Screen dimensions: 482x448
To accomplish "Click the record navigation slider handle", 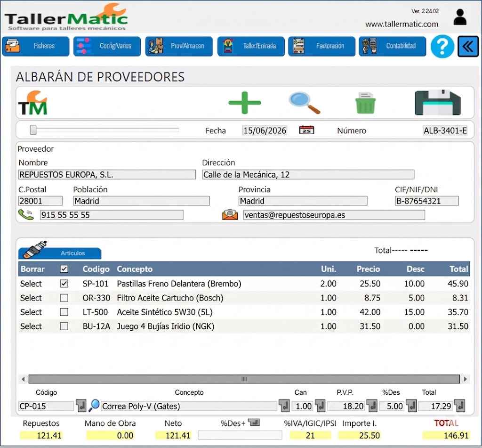I will click(x=33, y=130).
